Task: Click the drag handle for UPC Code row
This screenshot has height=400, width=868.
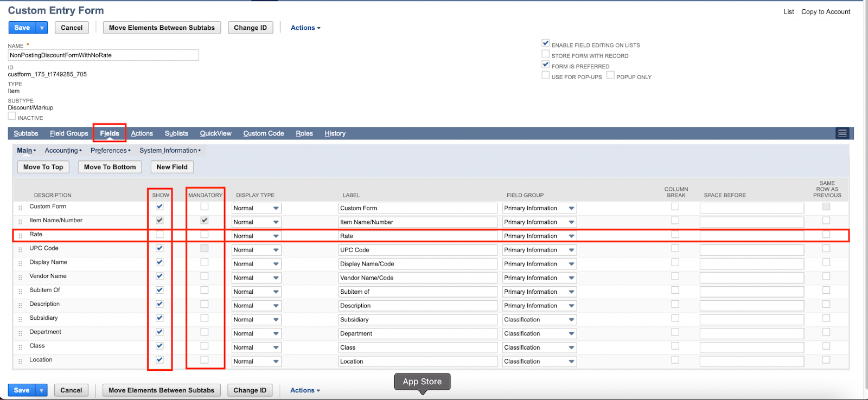Action: [x=20, y=250]
